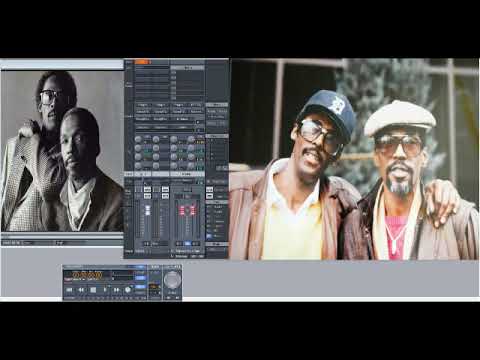Click the Rewind button in the transport panel
The height and width of the screenshot is (360, 480).
point(81,290)
